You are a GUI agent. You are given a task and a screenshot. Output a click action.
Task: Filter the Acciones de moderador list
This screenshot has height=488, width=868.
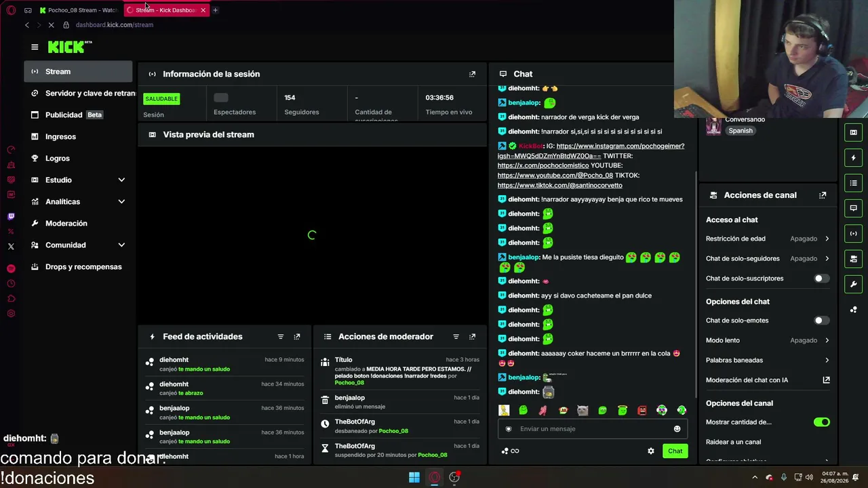coord(456,336)
